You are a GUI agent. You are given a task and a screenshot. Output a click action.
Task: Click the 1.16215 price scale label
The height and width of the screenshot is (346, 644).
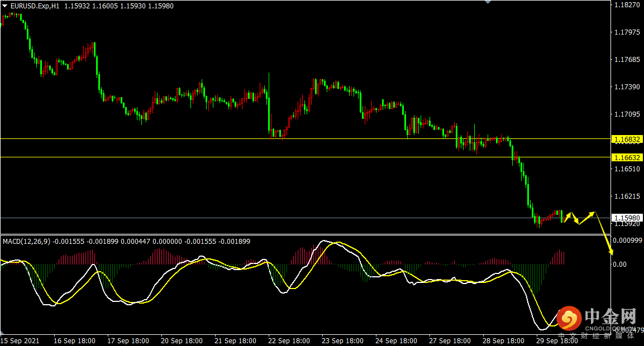coord(627,196)
